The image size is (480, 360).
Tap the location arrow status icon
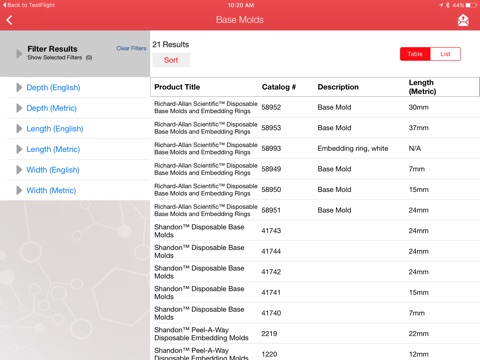[441, 5]
